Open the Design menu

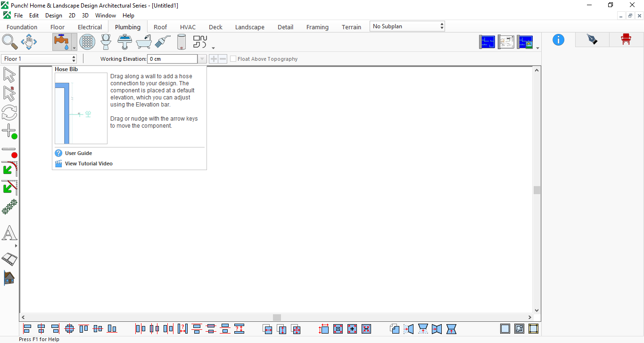[x=54, y=16]
